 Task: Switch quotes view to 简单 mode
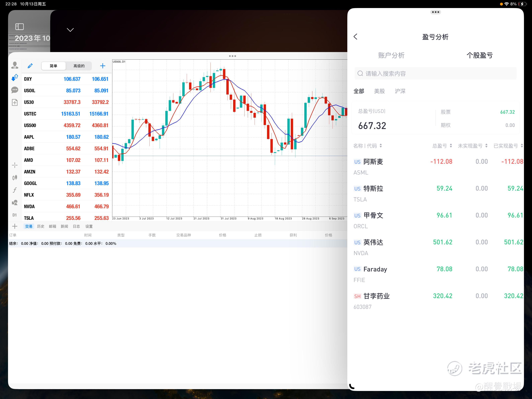click(x=53, y=66)
